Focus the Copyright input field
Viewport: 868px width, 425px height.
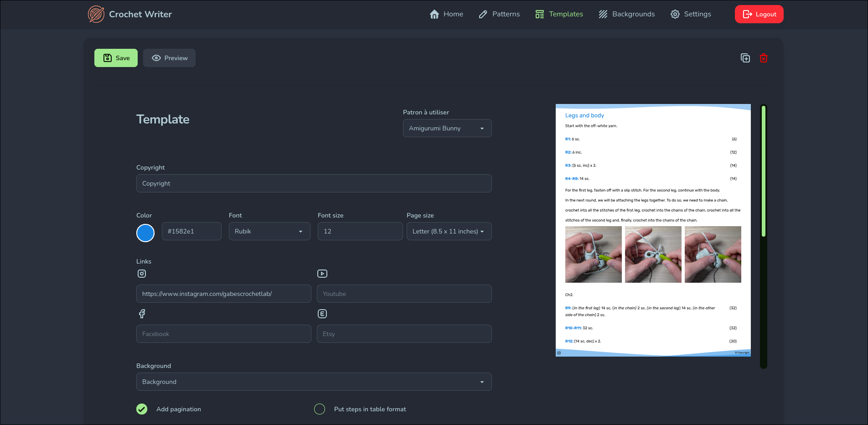[x=314, y=183]
